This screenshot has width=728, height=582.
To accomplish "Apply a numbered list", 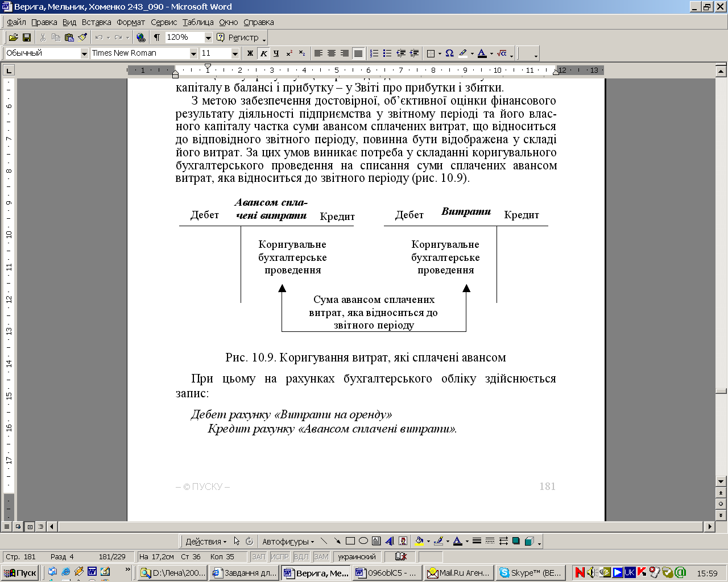I will (x=374, y=53).
